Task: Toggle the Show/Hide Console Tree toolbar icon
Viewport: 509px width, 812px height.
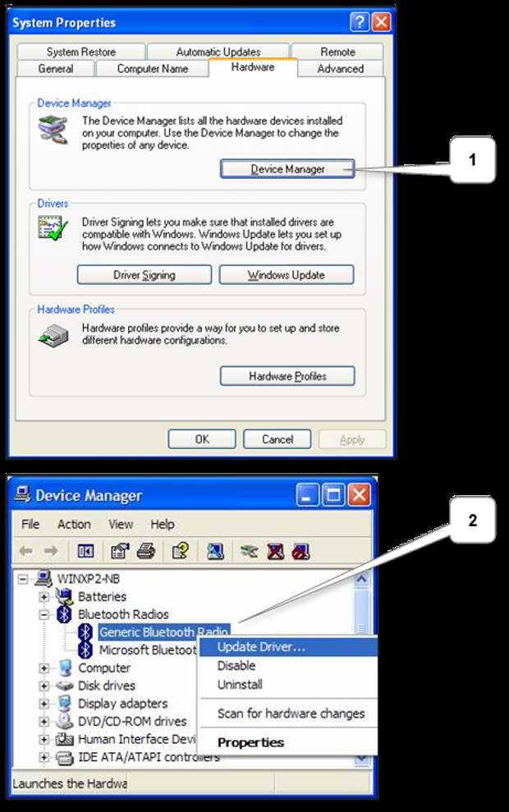Action: coord(85,551)
